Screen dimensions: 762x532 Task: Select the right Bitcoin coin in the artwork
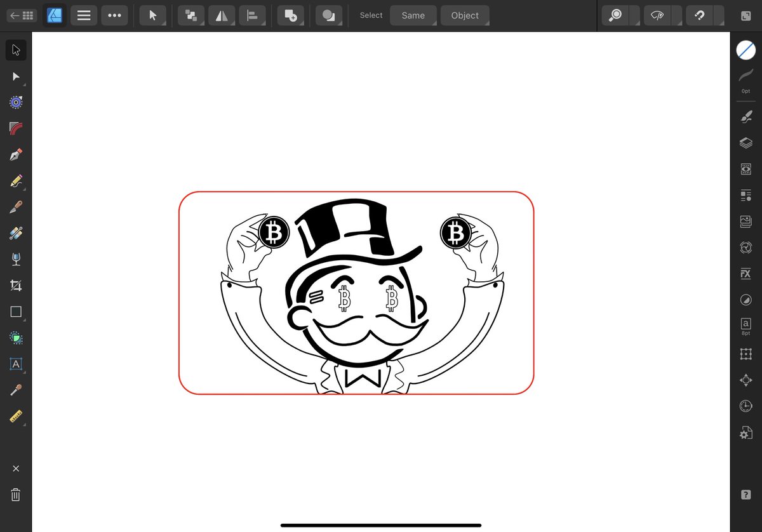[455, 232]
